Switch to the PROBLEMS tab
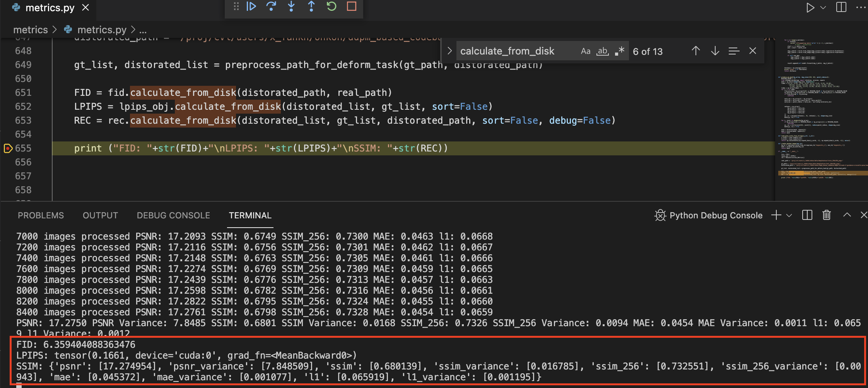This screenshot has height=388, width=868. pos(41,215)
